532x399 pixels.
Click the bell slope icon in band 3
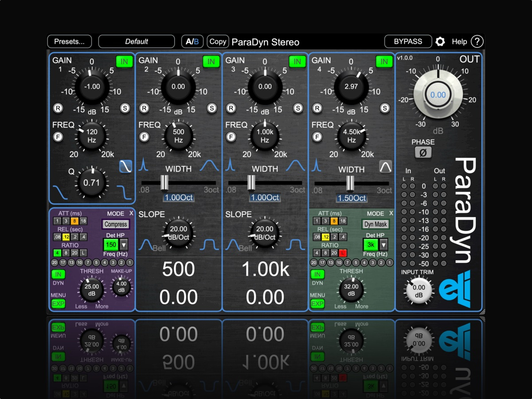point(232,244)
